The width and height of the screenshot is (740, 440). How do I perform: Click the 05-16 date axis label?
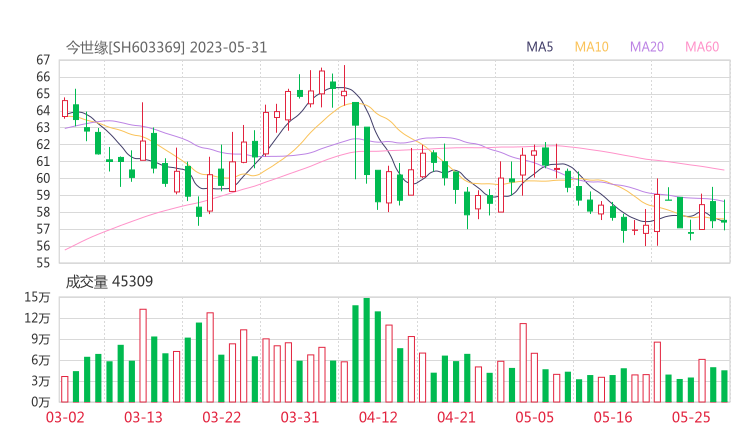coord(613,417)
